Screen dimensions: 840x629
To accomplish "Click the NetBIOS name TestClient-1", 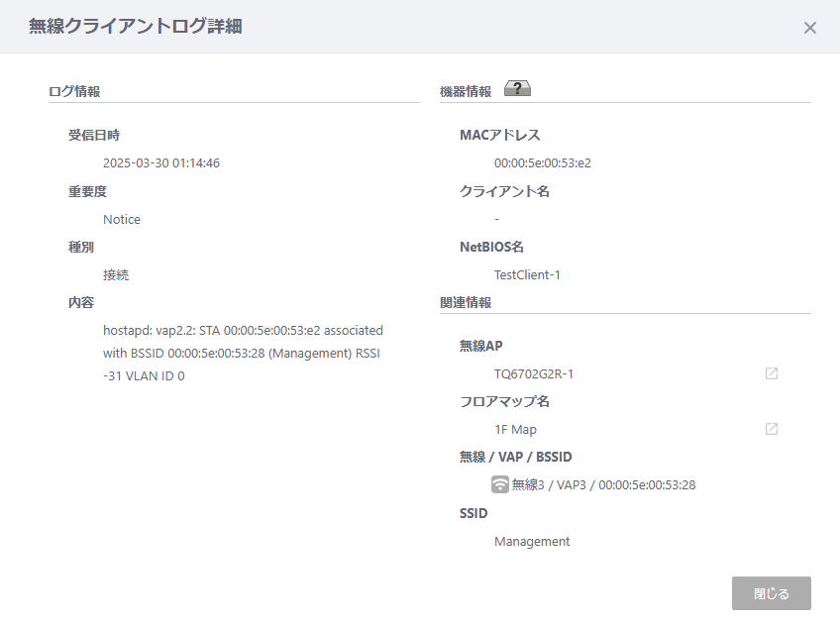I will [x=527, y=274].
